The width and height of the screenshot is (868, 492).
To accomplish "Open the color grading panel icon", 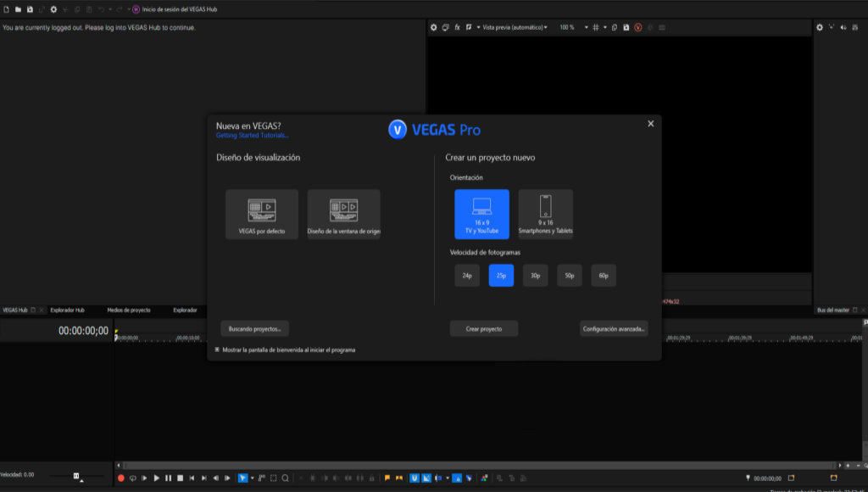I will (x=484, y=478).
